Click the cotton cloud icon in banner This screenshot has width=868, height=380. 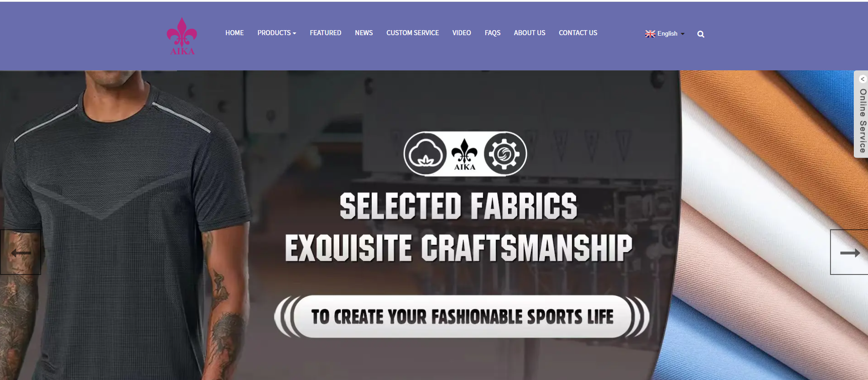[425, 154]
